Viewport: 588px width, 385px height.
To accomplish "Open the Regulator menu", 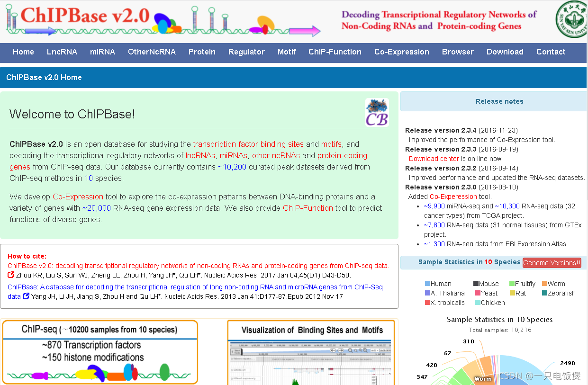I will [246, 52].
